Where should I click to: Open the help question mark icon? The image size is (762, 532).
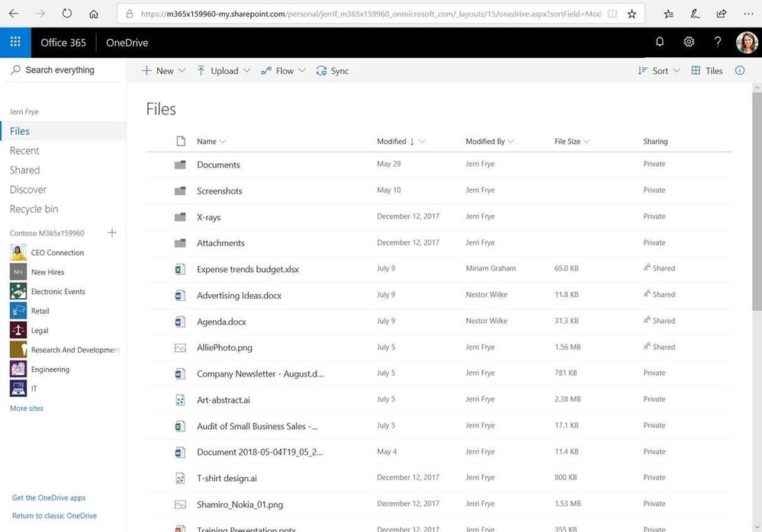tap(717, 42)
